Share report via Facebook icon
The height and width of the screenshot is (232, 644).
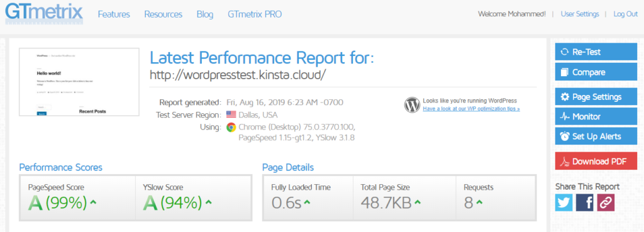tap(584, 203)
